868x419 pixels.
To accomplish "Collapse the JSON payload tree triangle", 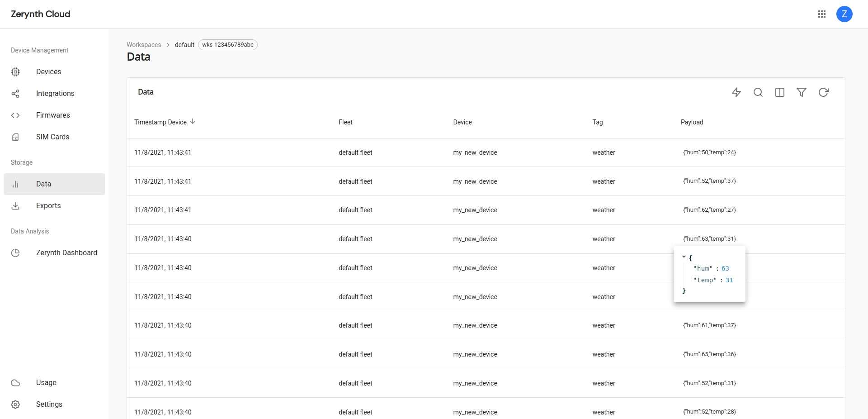I will 684,257.
